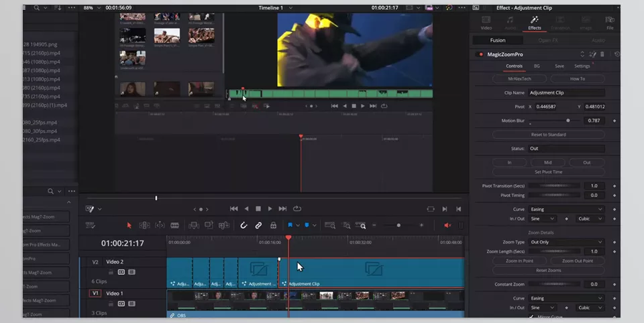The image size is (644, 323).
Task: Click the MrAlexTech button
Action: pyautogui.click(x=519, y=79)
